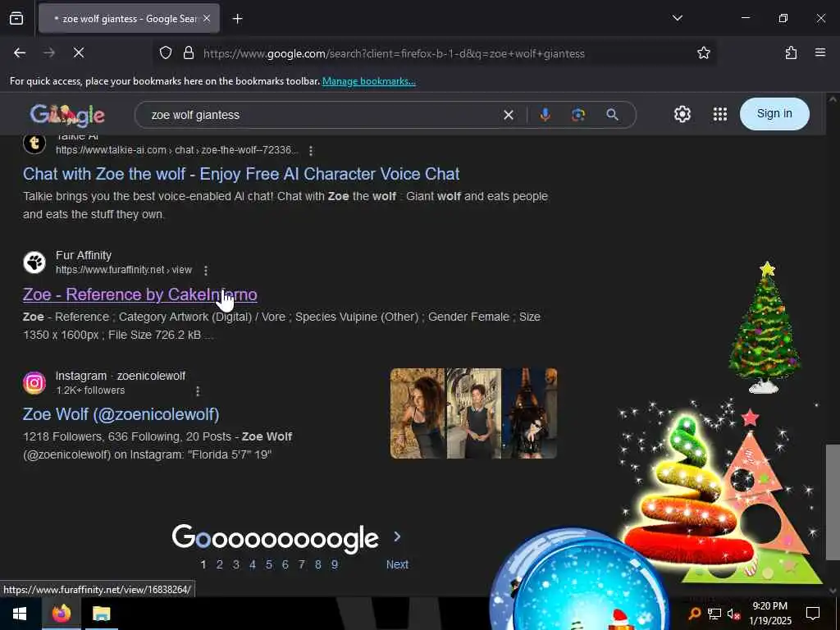This screenshot has height=630, width=840.
Task: Open Zoe Wolf @zoenicolewolf result
Action: 121,414
